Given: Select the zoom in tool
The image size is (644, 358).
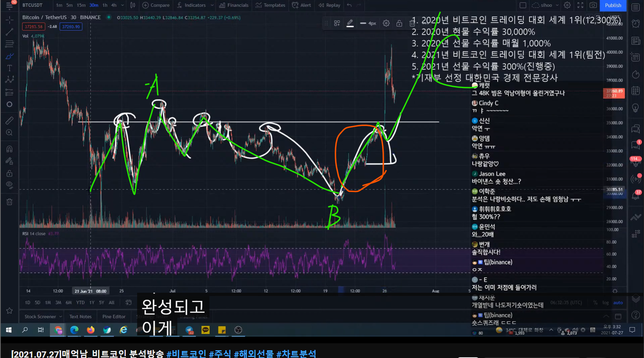Looking at the screenshot, I should click(x=10, y=133).
